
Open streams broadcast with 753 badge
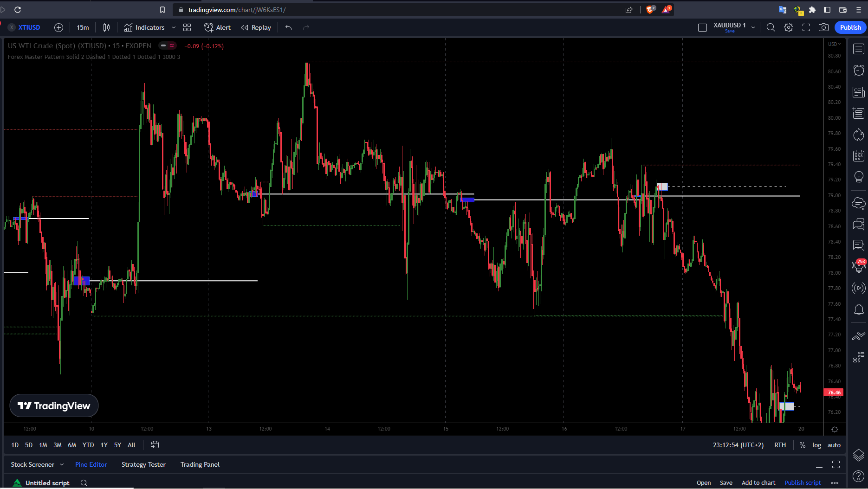859,266
